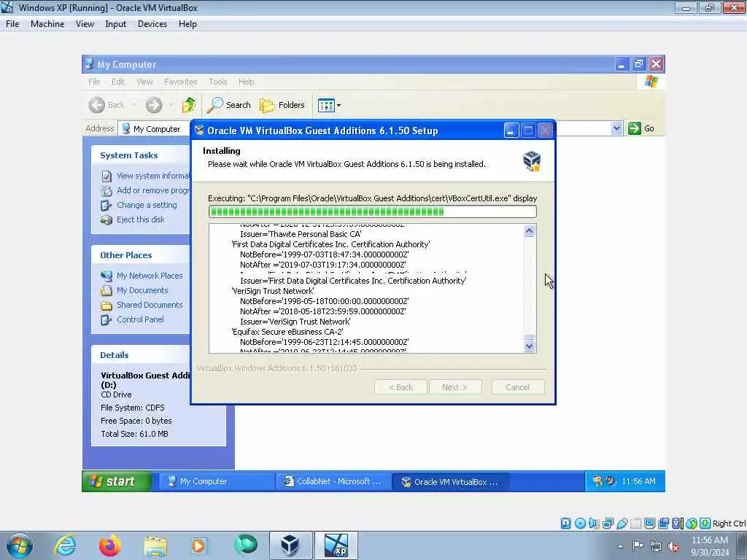The image size is (747, 560).
Task: Click the display status icon
Action: pyautogui.click(x=649, y=524)
